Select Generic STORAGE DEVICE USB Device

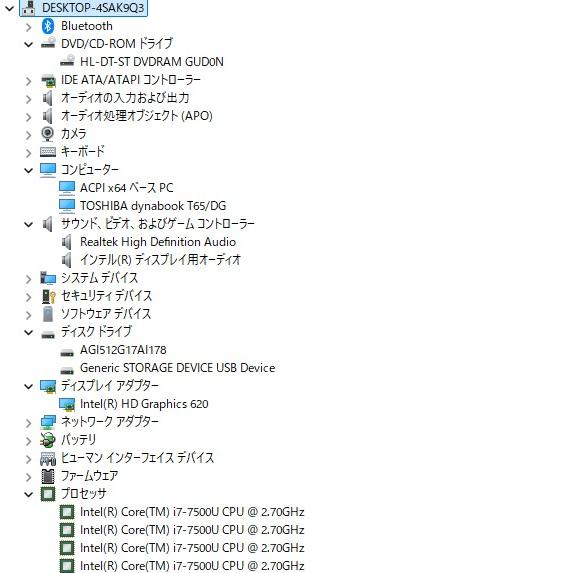coord(178,368)
